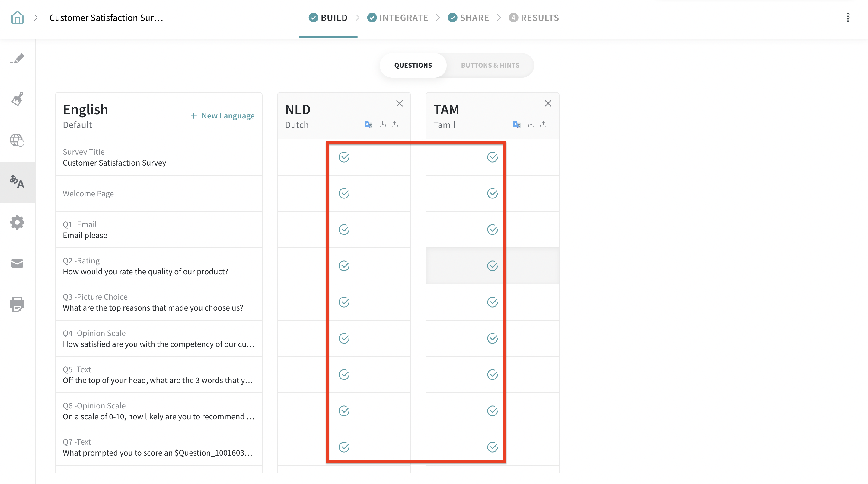Click auto-translate icon for Dutch
The image size is (868, 484).
(368, 124)
